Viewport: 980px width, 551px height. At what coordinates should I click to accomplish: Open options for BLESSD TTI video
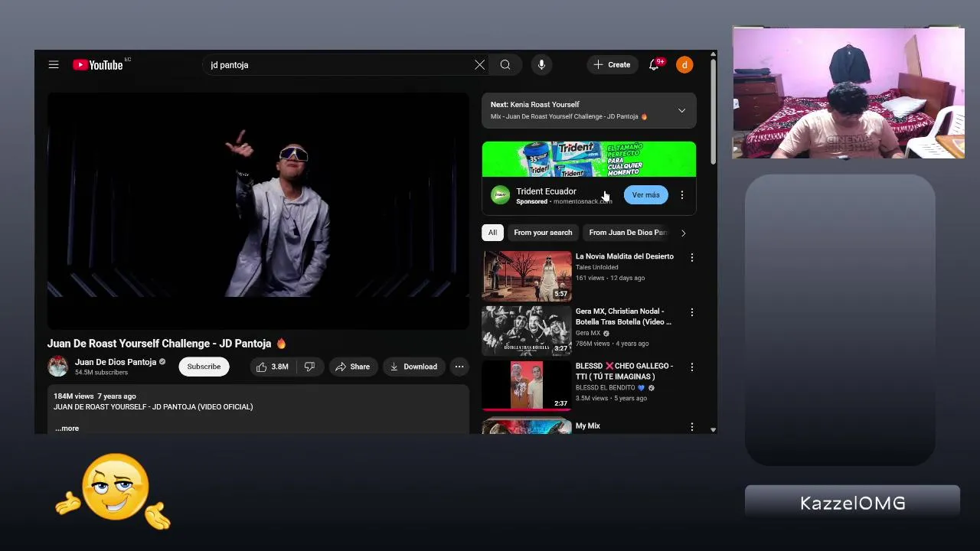692,367
